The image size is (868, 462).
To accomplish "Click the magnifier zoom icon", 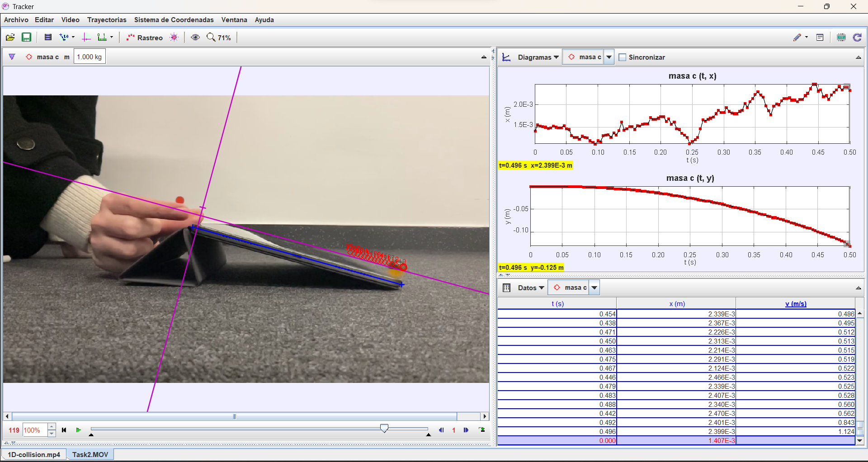I will pos(211,38).
